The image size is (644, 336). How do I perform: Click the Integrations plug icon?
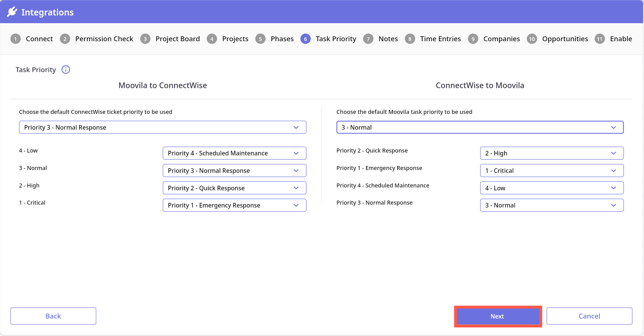tap(12, 12)
